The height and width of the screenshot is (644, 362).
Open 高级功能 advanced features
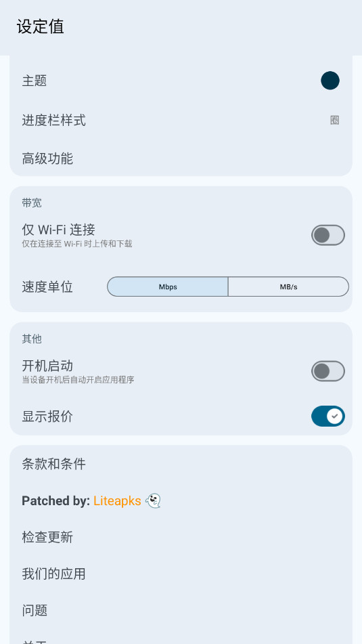click(181, 158)
